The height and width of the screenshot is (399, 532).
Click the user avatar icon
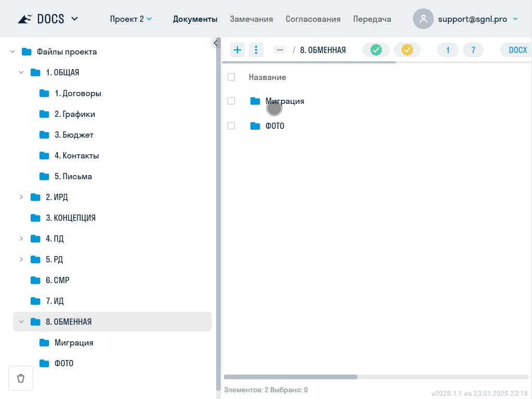[x=423, y=19]
